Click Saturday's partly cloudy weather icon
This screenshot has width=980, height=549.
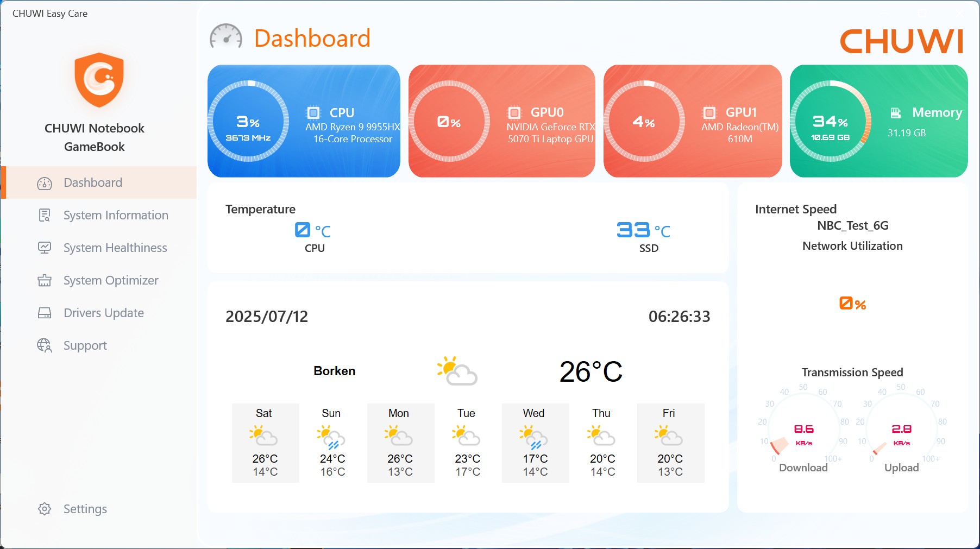point(263,436)
